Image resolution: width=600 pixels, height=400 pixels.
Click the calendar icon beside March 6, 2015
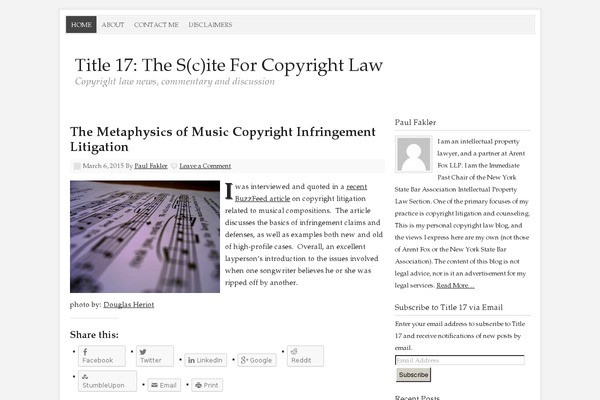[77, 166]
